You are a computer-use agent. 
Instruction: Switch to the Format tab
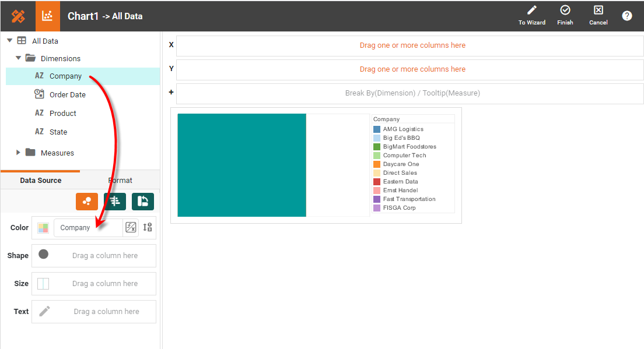pos(120,180)
